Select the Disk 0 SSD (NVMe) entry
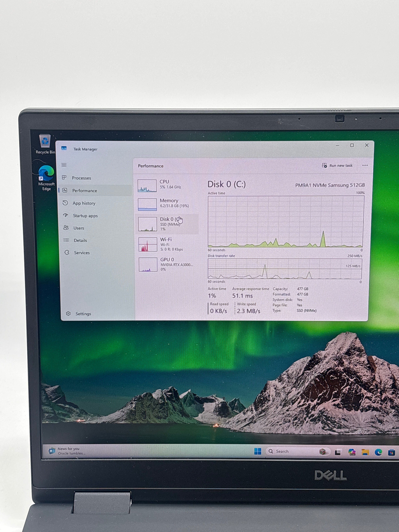 pos(167,224)
